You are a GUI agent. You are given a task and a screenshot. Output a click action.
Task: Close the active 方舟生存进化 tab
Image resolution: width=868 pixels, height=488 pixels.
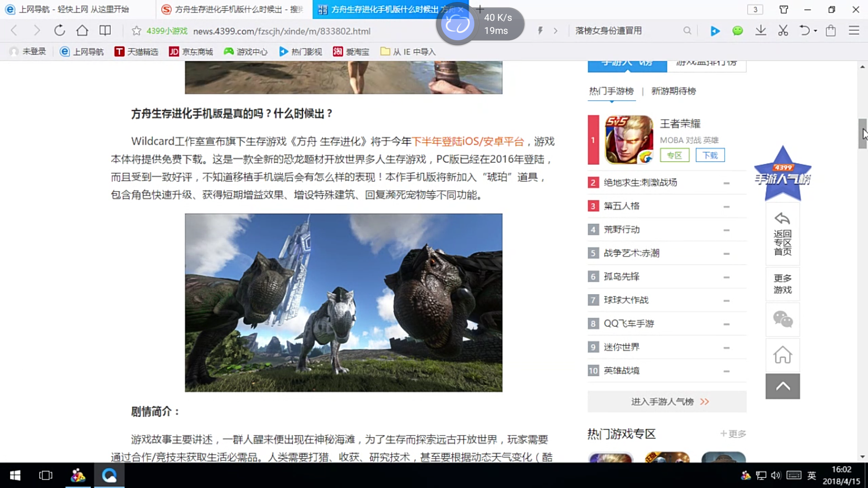click(460, 9)
